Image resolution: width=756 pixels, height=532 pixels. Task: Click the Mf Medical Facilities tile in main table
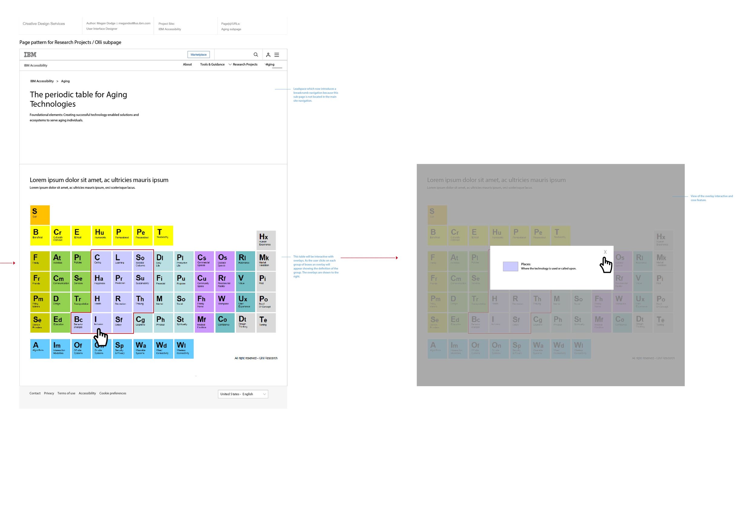(x=204, y=323)
